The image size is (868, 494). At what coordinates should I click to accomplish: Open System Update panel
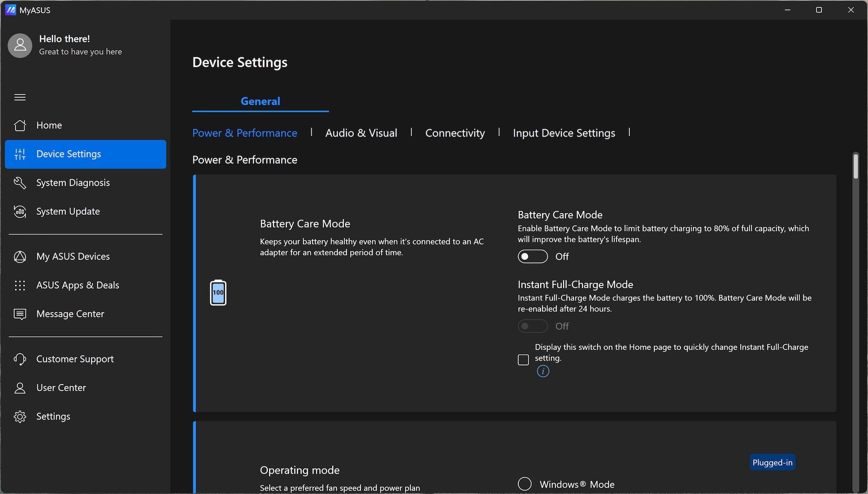click(67, 211)
